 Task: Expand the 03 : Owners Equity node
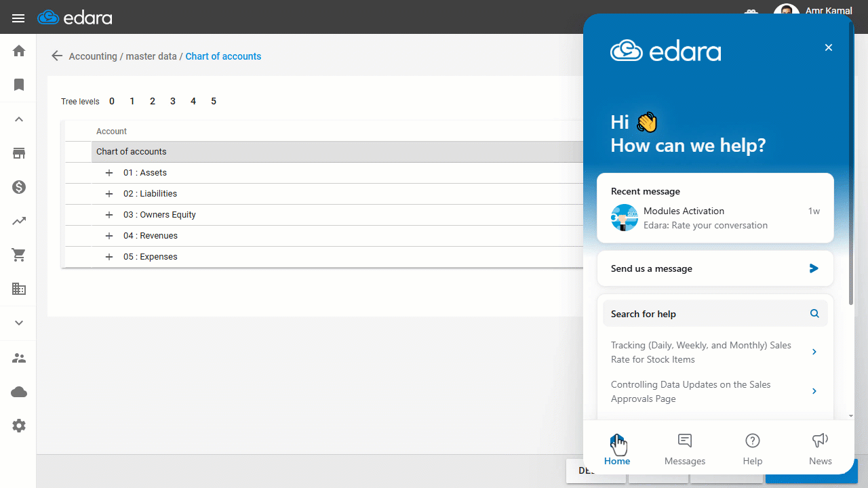point(109,215)
